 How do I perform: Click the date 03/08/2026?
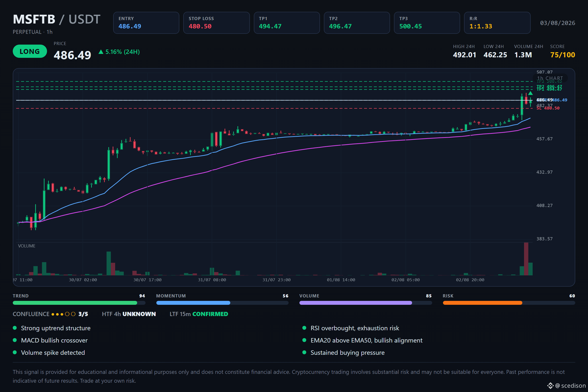(x=558, y=23)
